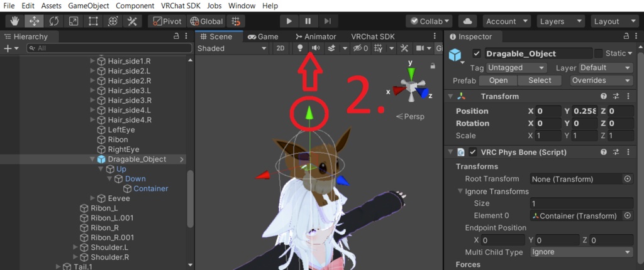Open VRC Phys Bone presets icon
This screenshot has height=270, width=644.
(x=616, y=152)
